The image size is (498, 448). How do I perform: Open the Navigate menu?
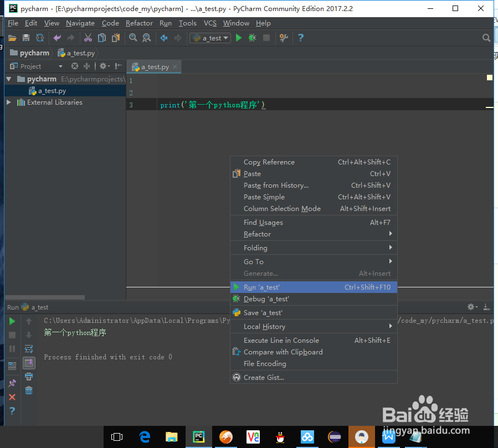[80, 23]
